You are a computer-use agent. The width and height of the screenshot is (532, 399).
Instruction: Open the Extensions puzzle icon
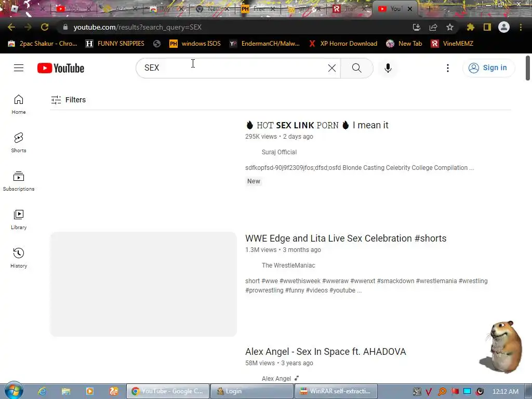coord(470,27)
